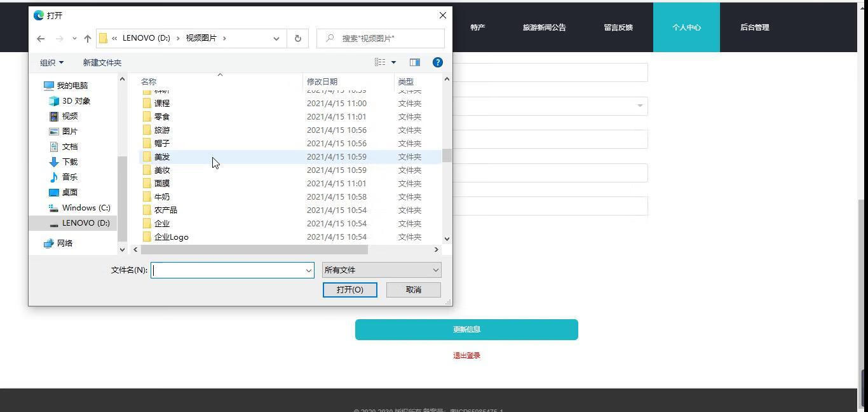Expand the file name history dropdown
Screen dimensions: 868x412
point(309,270)
